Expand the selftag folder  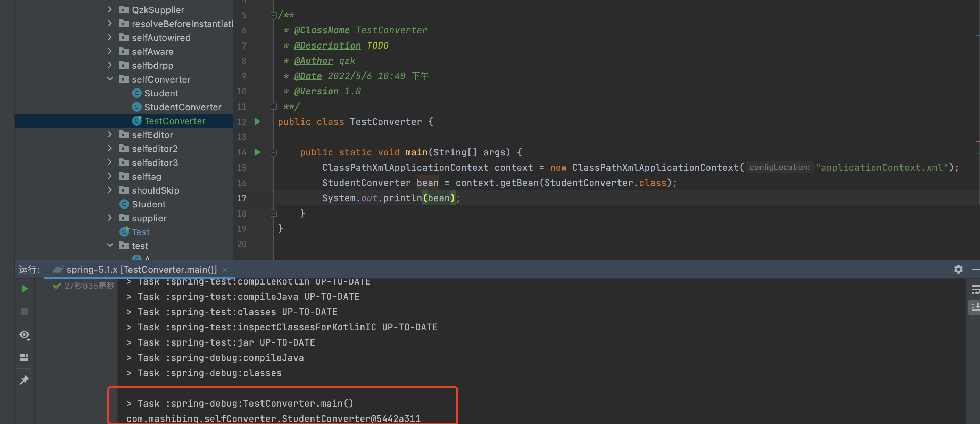(x=110, y=176)
